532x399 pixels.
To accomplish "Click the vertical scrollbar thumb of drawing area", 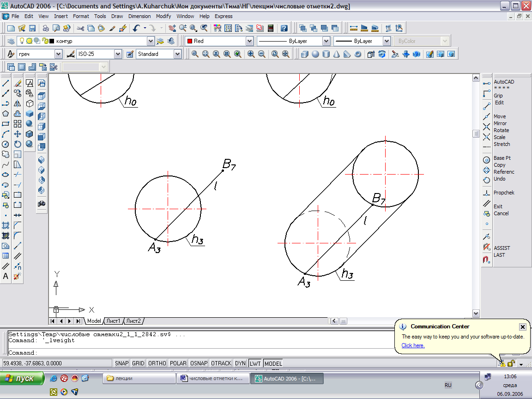I will tap(476, 133).
